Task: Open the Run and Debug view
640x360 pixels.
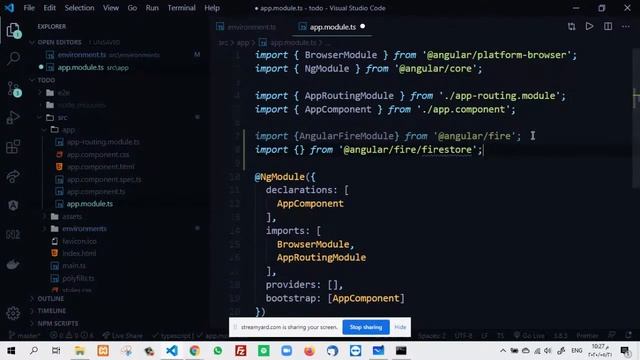Action: (13, 118)
